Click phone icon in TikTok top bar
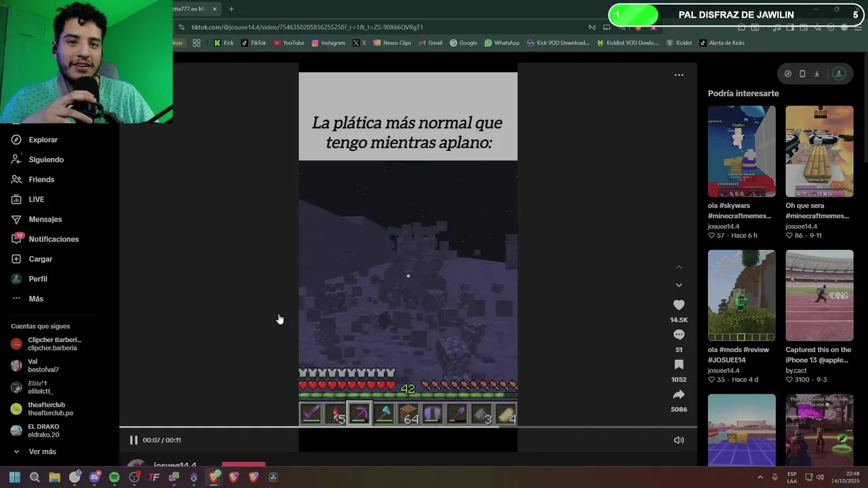868x488 pixels. [802, 74]
